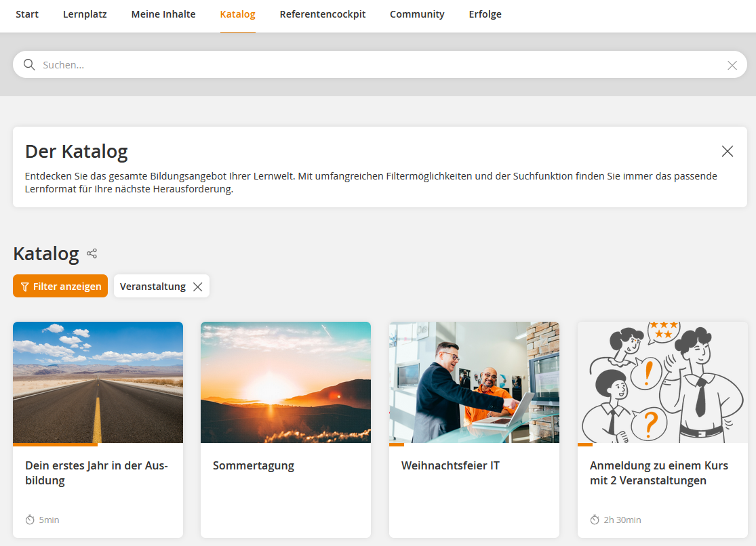This screenshot has height=546, width=756.
Task: Select the Katalog tab
Action: click(237, 14)
